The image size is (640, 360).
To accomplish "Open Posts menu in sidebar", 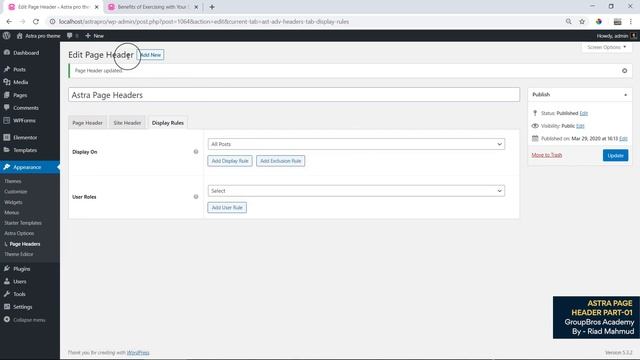I will tap(19, 69).
